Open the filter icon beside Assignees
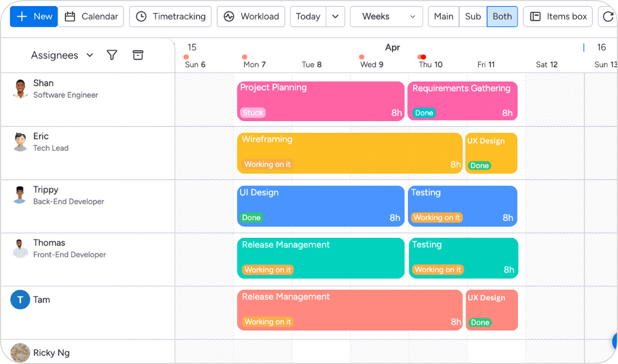The image size is (618, 364). (112, 55)
